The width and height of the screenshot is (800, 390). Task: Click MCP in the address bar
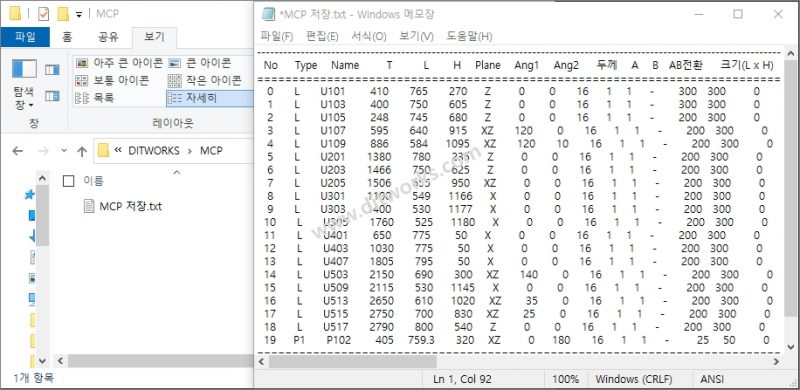tap(211, 151)
